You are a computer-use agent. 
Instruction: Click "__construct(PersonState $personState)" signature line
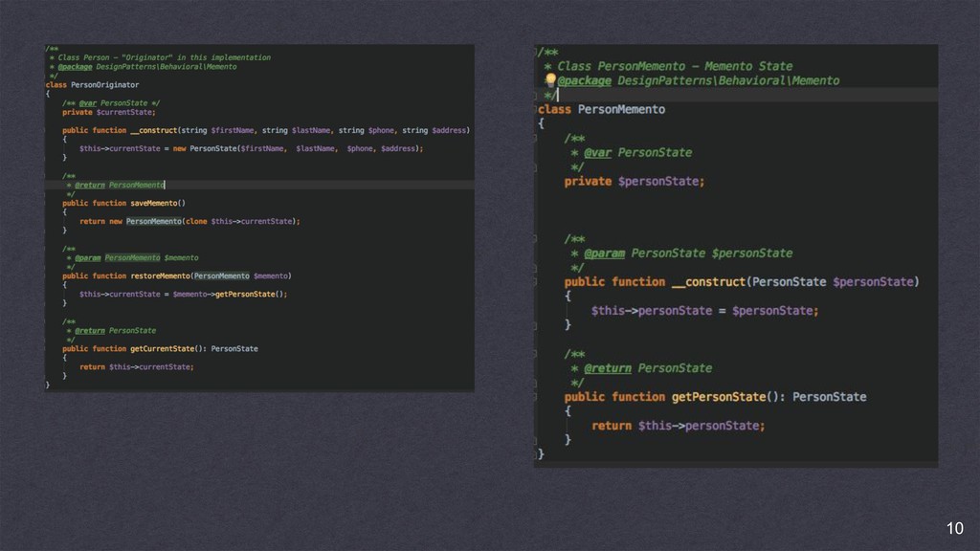(x=742, y=282)
